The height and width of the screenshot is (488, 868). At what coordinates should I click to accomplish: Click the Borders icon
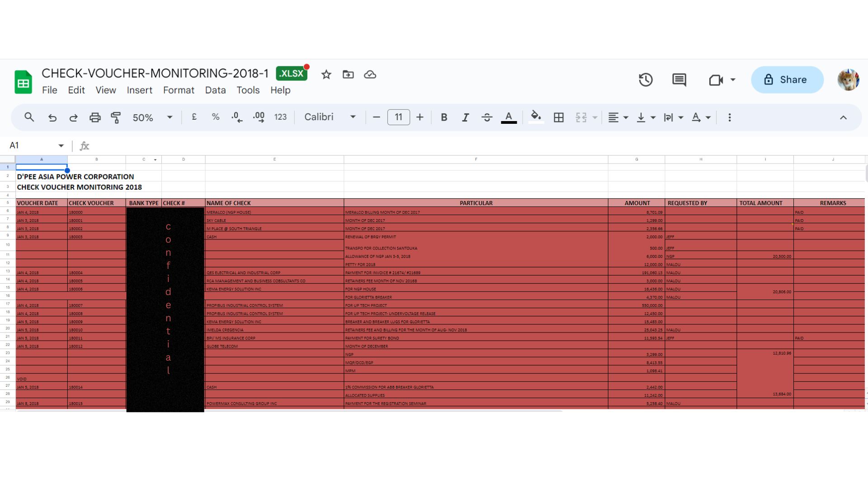click(x=559, y=117)
